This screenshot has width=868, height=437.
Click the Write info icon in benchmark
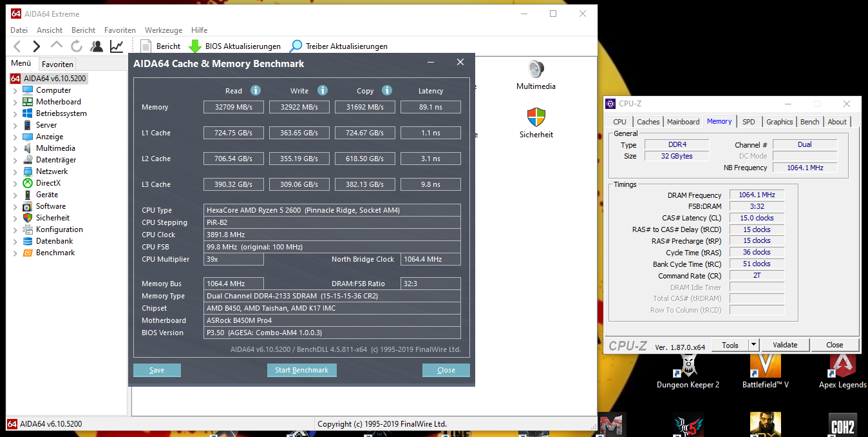[323, 91]
